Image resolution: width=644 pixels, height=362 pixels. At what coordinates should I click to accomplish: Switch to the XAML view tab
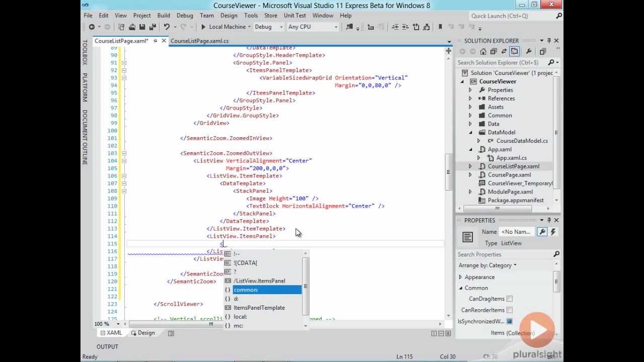111,333
